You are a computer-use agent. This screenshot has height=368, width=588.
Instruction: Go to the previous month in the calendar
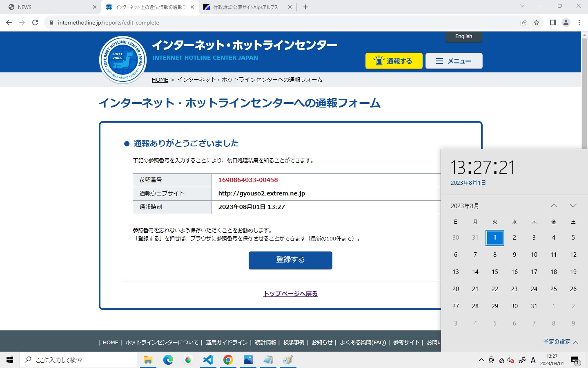tap(554, 206)
